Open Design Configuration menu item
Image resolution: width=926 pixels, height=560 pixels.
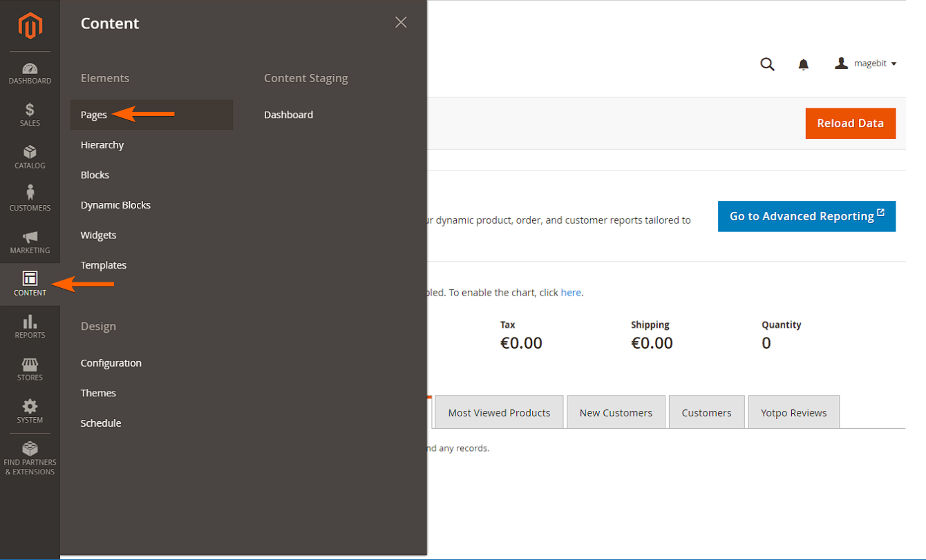pyautogui.click(x=111, y=363)
